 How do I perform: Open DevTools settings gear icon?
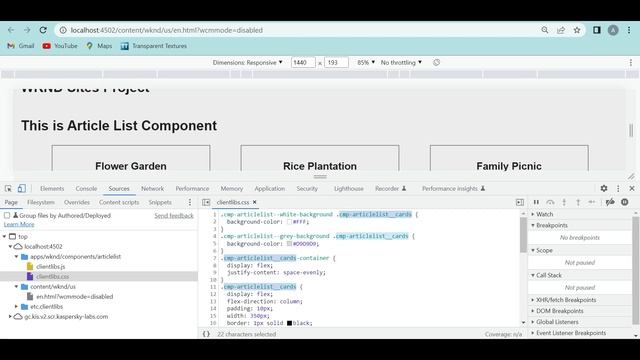604,189
